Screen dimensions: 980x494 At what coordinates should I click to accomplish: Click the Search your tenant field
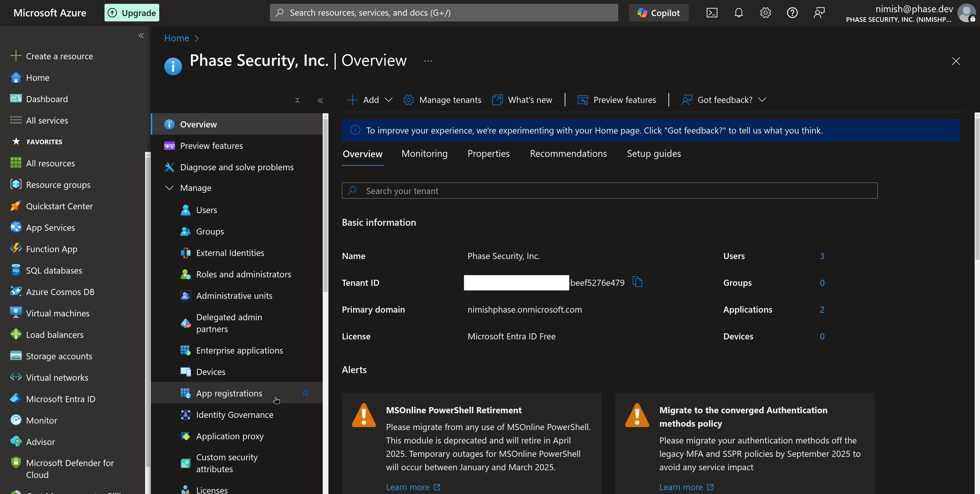point(536,190)
